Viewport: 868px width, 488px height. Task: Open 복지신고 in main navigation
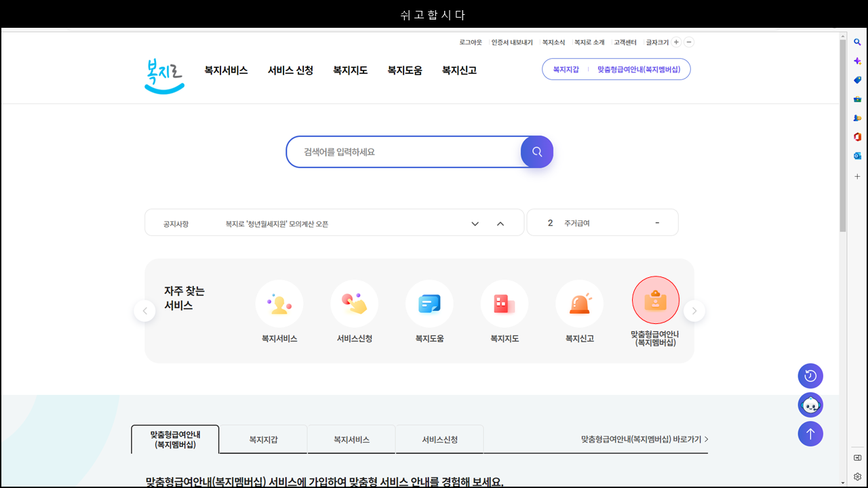coord(459,70)
